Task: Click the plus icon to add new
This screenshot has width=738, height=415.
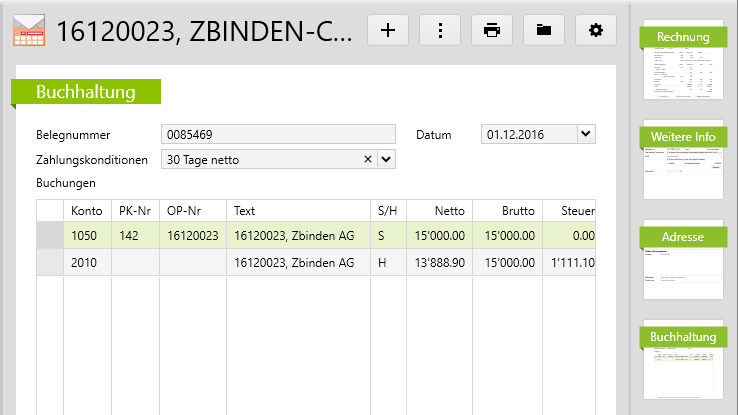Action: pyautogui.click(x=388, y=30)
